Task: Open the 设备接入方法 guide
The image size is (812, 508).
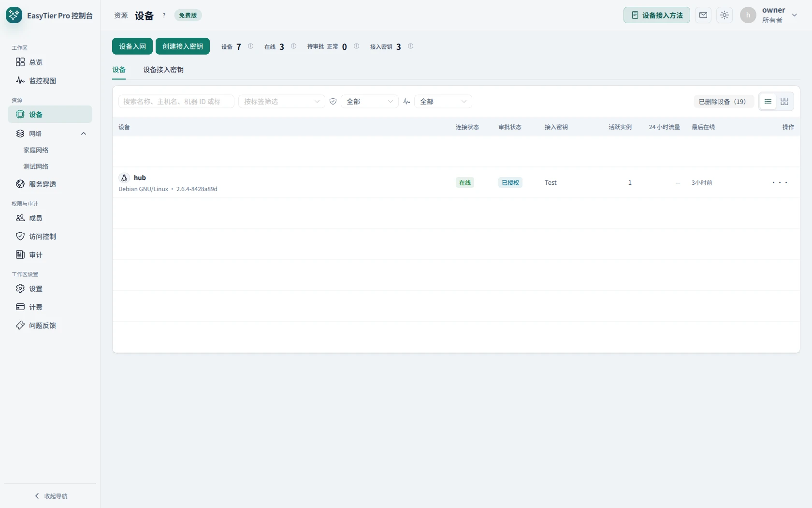Action: pos(657,15)
